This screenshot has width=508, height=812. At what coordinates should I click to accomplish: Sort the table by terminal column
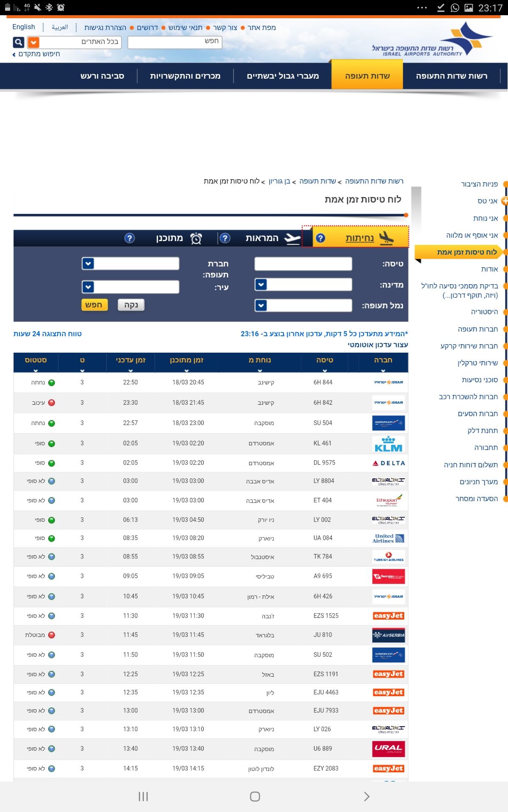coord(82,363)
